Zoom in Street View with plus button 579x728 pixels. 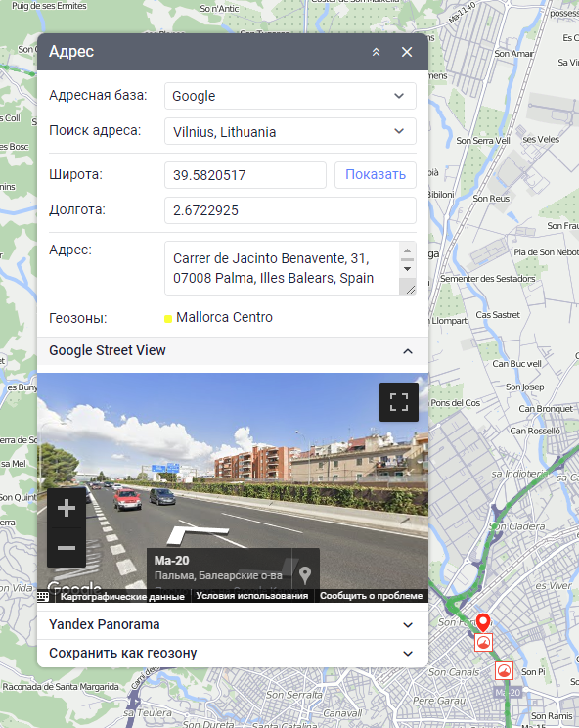[x=67, y=508]
